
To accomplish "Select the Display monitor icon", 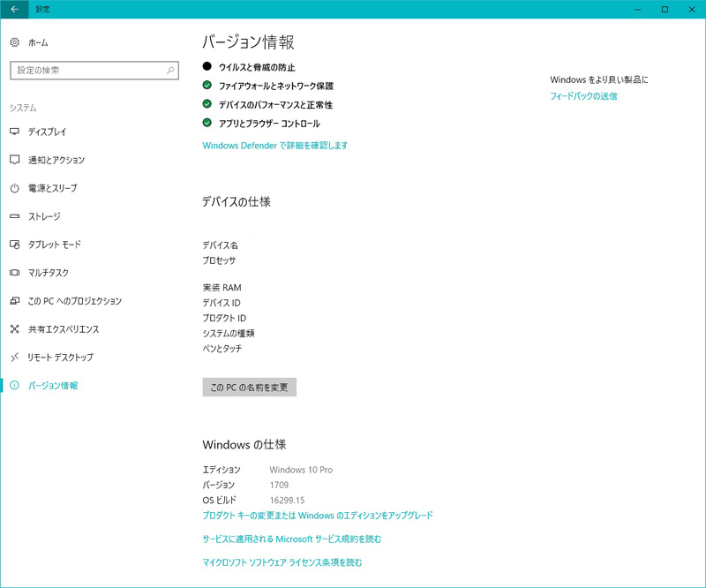I will click(15, 132).
